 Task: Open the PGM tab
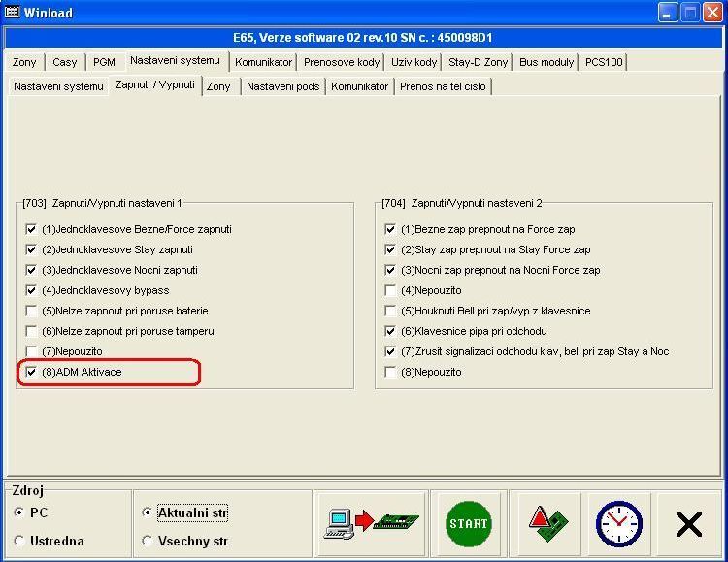pyautogui.click(x=104, y=62)
